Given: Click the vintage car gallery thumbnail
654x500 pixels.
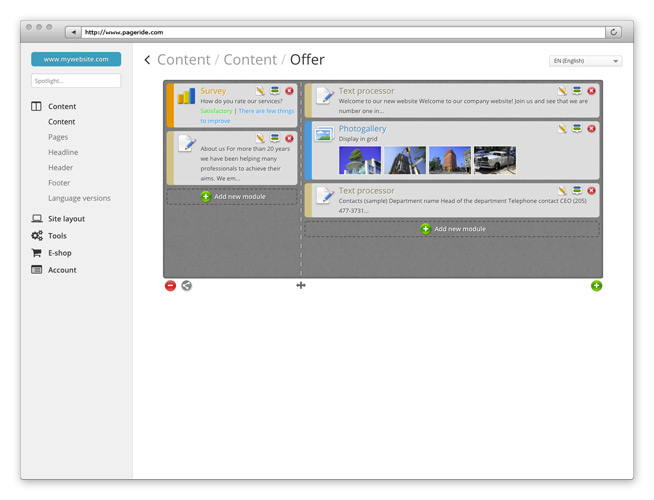Looking at the screenshot, I should point(494,160).
